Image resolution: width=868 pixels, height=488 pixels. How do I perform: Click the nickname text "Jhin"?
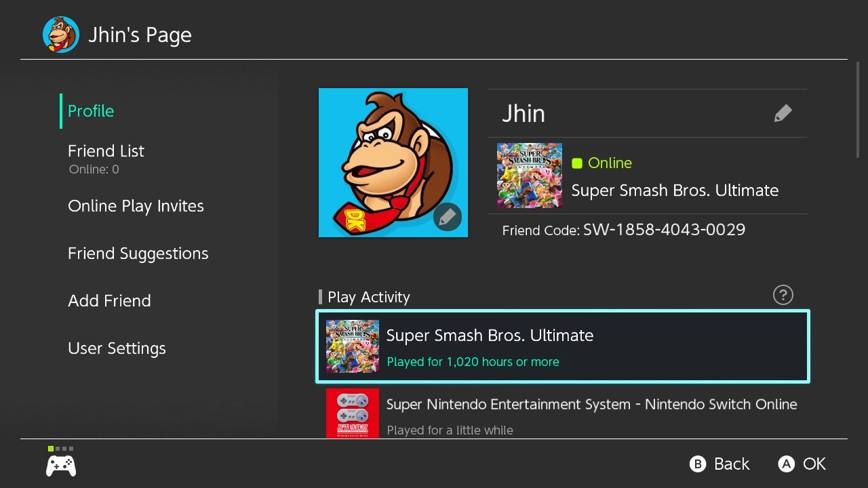524,114
